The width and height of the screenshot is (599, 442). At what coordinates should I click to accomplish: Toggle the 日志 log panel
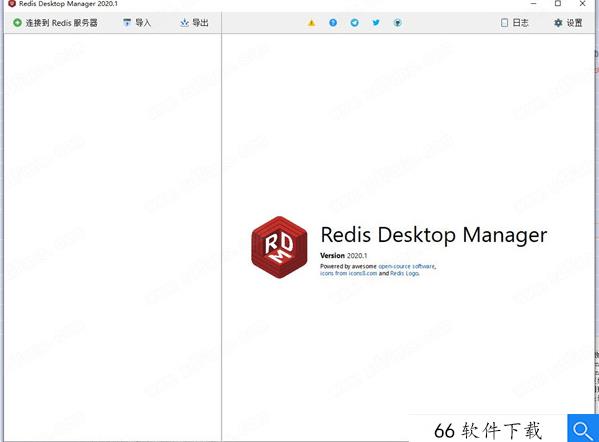tap(514, 23)
